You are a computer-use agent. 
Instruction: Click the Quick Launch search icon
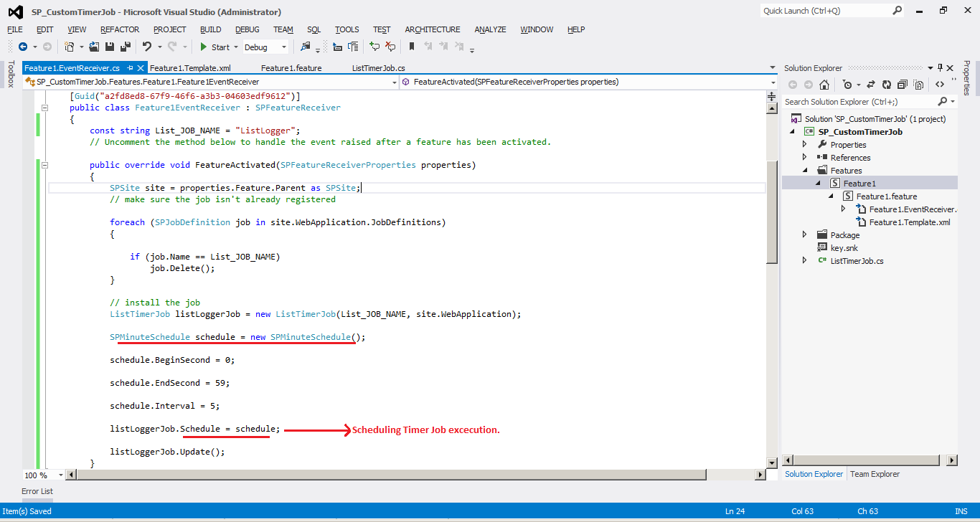tap(897, 11)
